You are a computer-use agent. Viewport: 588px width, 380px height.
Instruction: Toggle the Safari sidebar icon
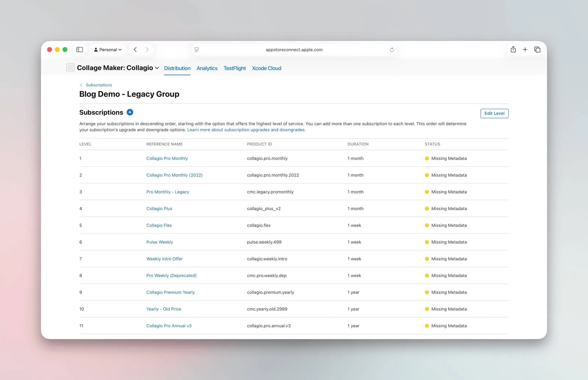(x=79, y=50)
